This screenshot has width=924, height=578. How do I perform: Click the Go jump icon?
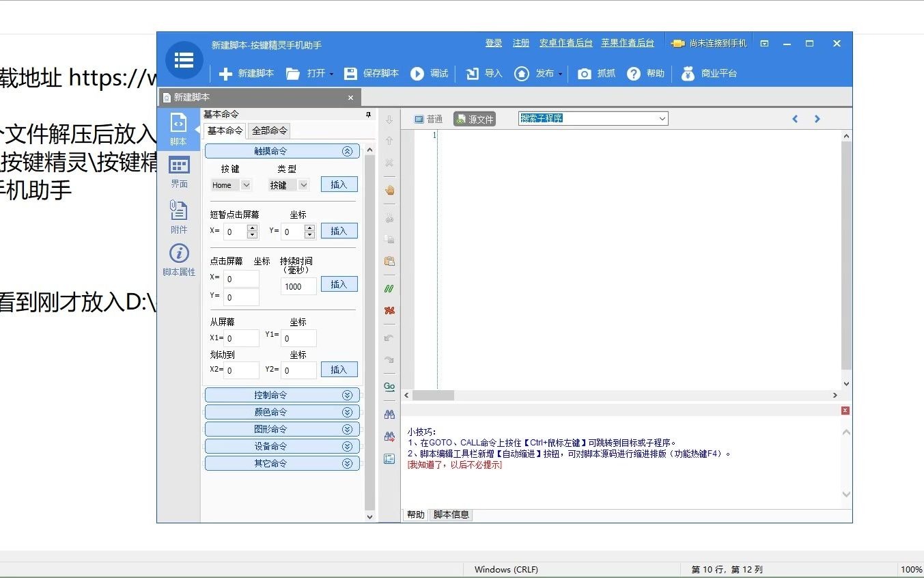389,386
